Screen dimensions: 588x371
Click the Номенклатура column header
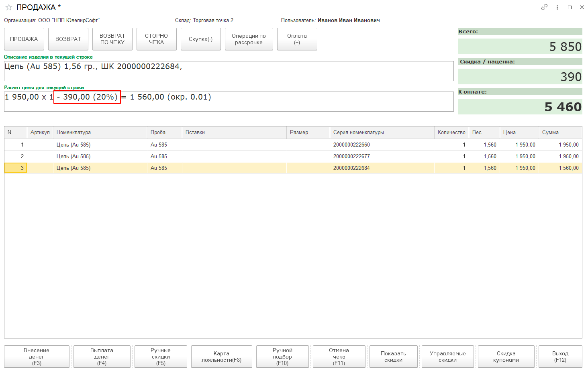coord(100,132)
